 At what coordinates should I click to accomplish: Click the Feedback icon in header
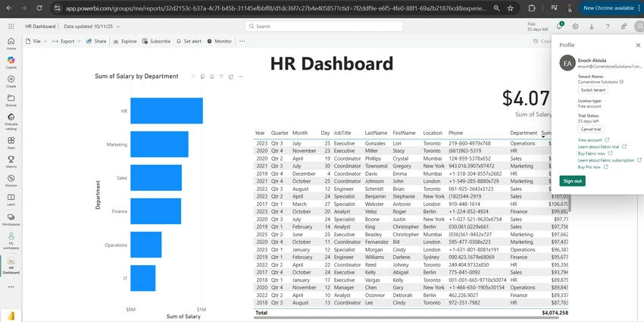click(624, 27)
